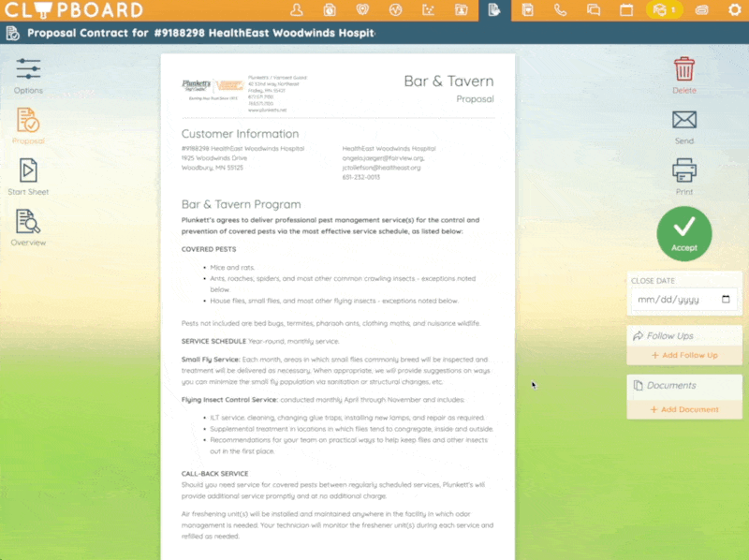749x560 pixels.
Task: Open the clock bag icon in top bar
Action: click(330, 10)
